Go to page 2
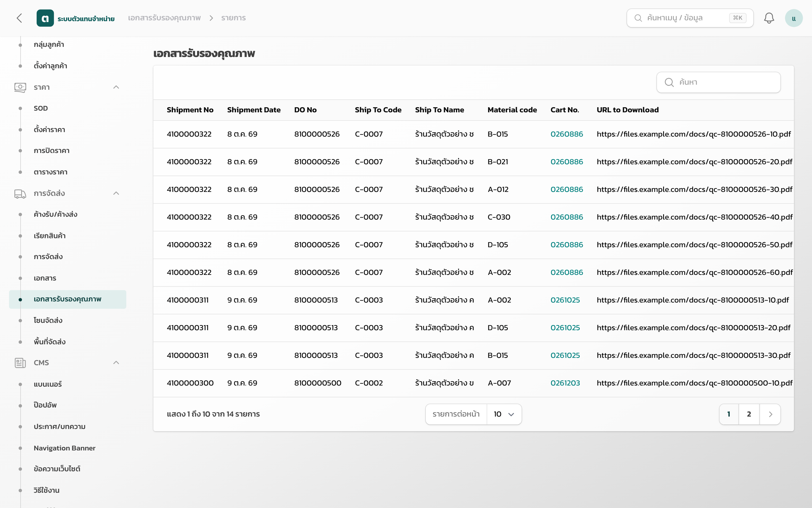812x508 pixels. click(749, 414)
